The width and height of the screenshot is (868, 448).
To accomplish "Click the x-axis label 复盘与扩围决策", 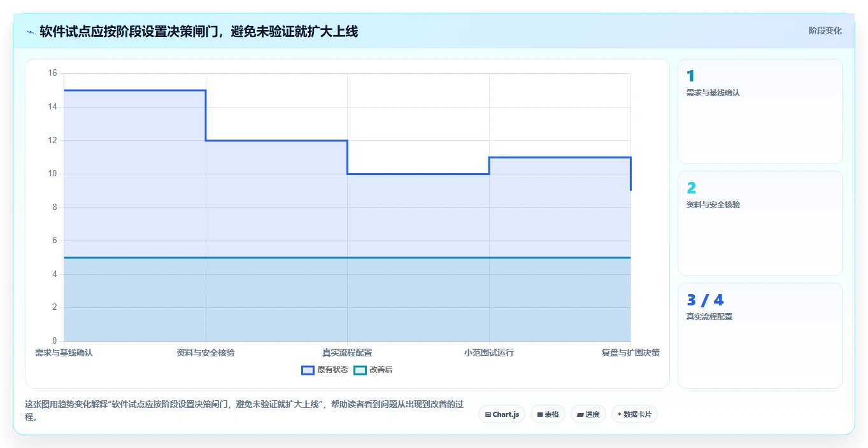I will tap(630, 353).
